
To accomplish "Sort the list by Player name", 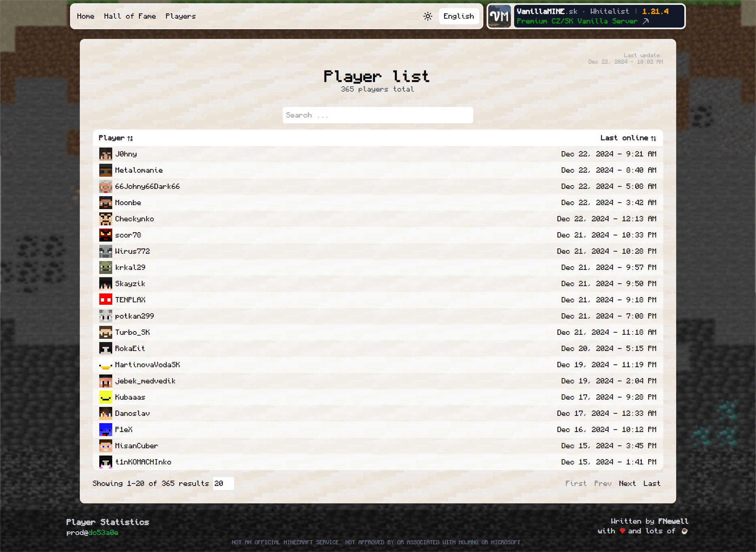I will pos(115,138).
